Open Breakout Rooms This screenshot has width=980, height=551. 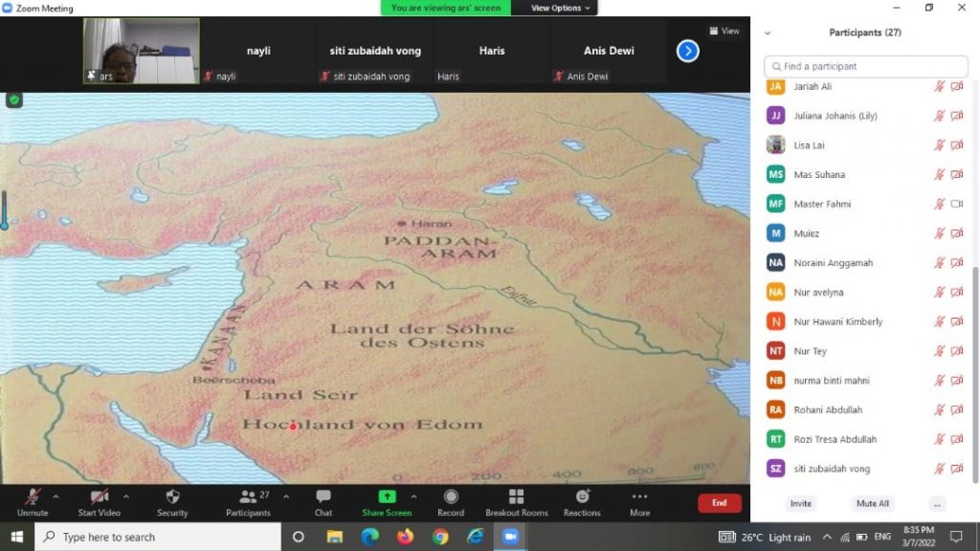(516, 497)
